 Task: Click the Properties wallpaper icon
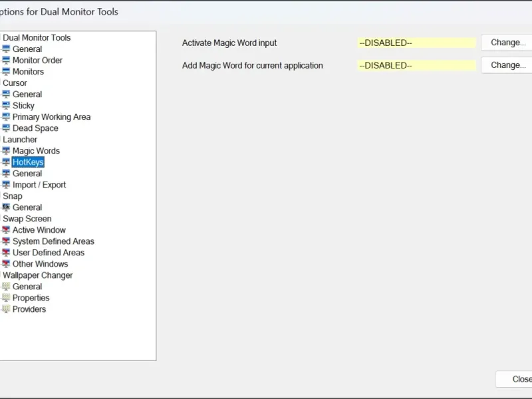pos(6,297)
